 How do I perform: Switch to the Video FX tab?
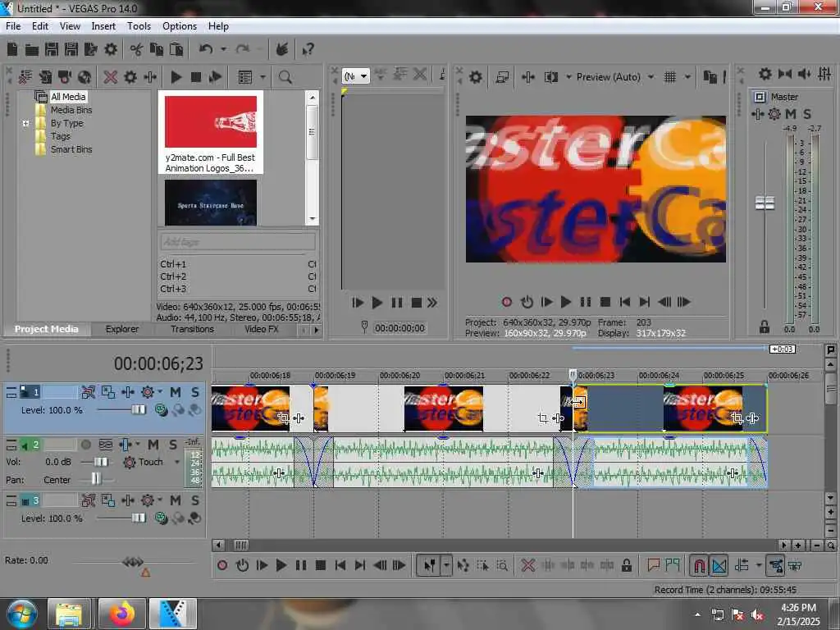point(262,329)
